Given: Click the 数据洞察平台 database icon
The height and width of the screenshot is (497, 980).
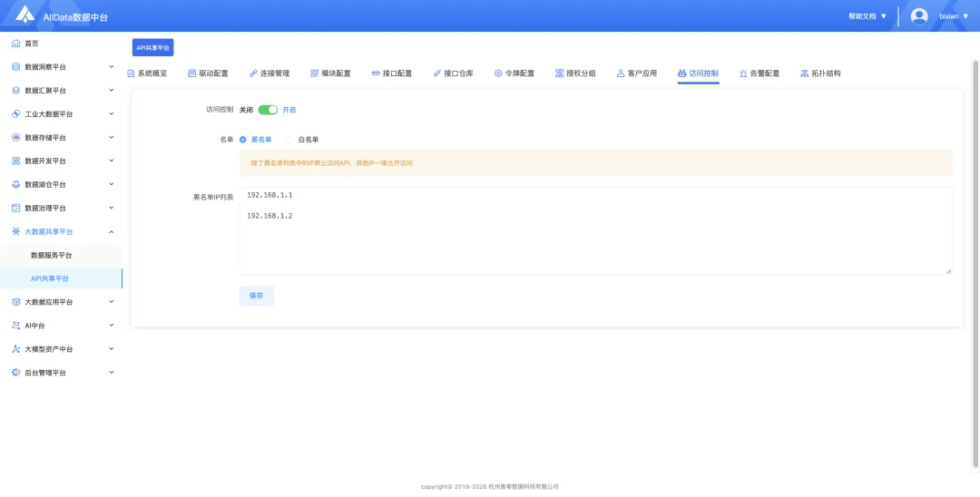Looking at the screenshot, I should tap(16, 67).
